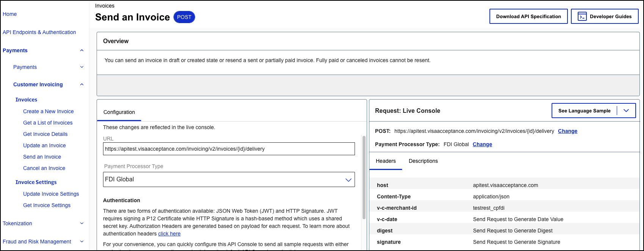Follow the 'click here' authentication headers link

[169, 234]
